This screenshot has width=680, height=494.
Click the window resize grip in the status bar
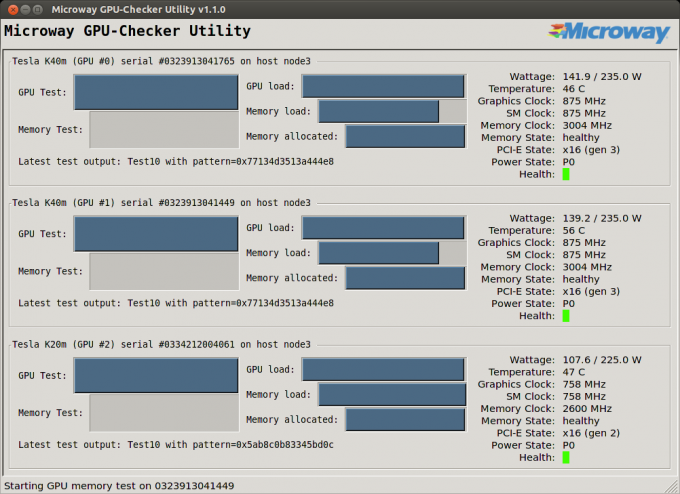click(673, 486)
